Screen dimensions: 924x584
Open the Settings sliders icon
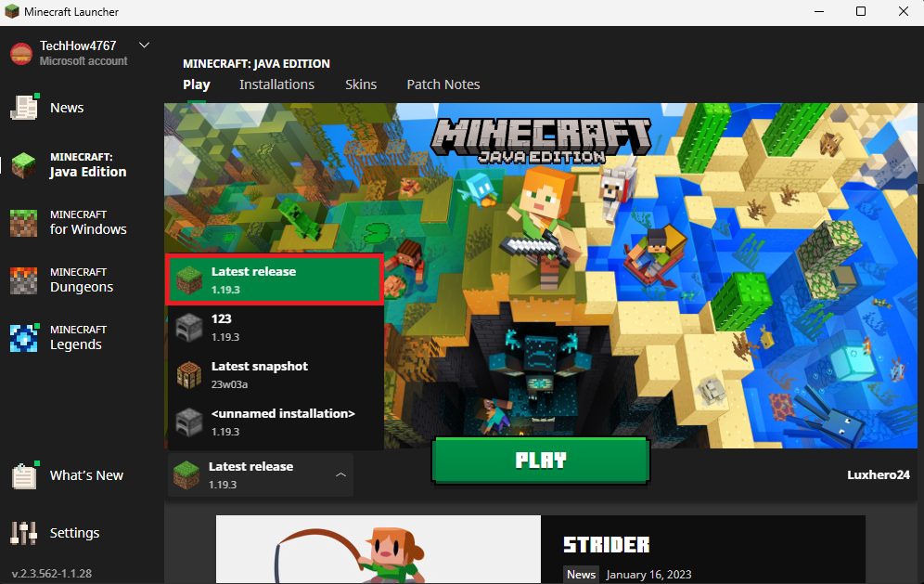(24, 533)
